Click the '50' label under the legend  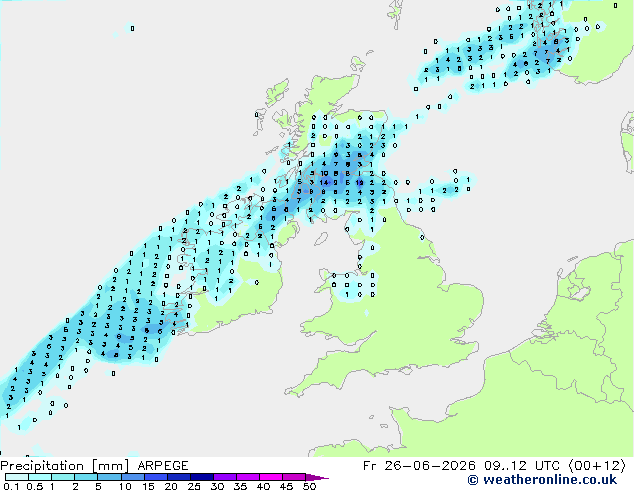pyautogui.click(x=309, y=486)
